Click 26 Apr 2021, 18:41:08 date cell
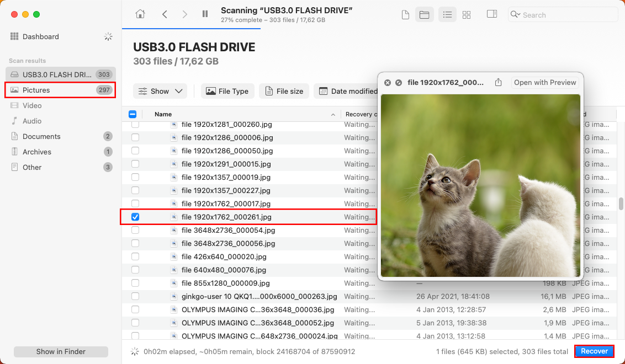The height and width of the screenshot is (364, 625). tap(453, 296)
